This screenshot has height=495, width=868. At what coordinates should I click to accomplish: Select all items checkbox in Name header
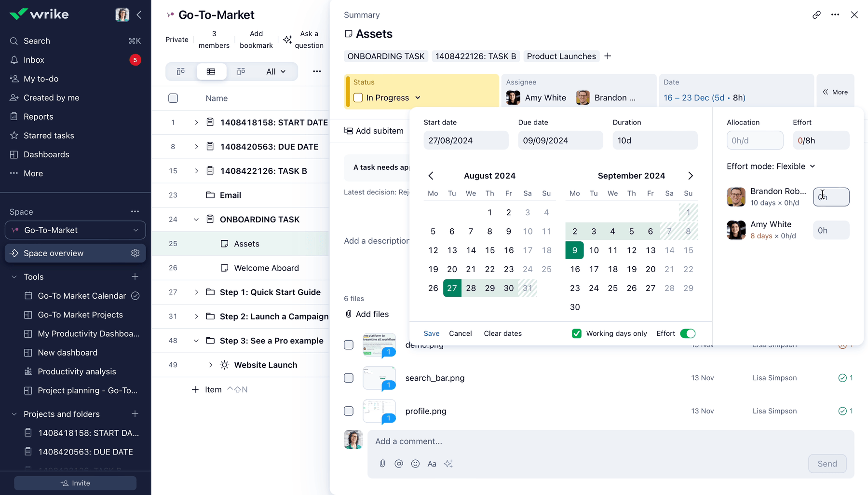(x=173, y=98)
